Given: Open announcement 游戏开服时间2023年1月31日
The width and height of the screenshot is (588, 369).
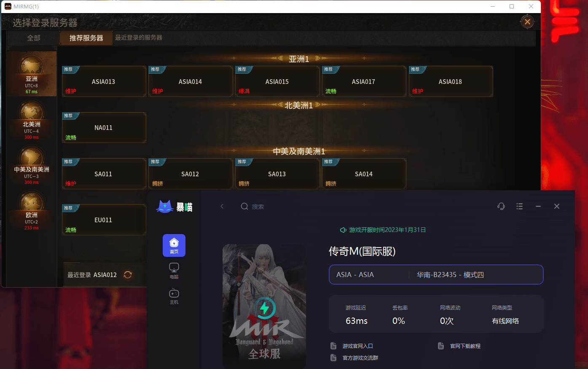Looking at the screenshot, I should tap(387, 230).
